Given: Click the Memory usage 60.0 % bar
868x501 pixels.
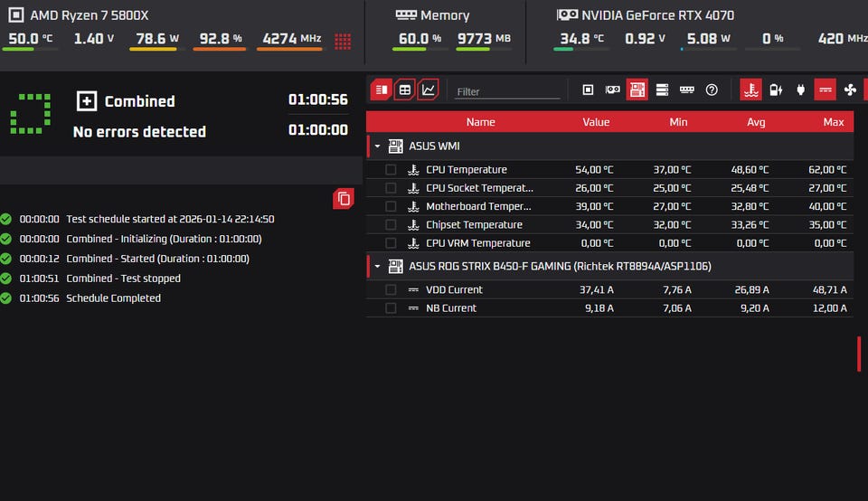Looking at the screenshot, I should pos(420,49).
